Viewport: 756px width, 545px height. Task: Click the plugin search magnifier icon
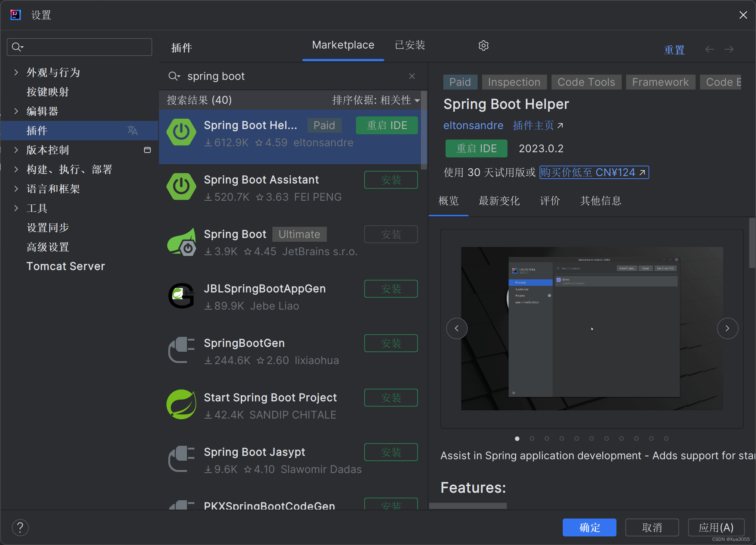tap(174, 76)
